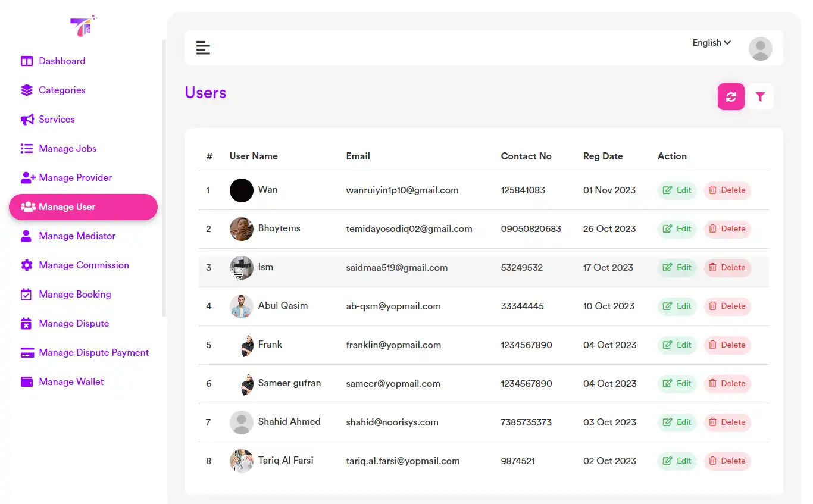Select the Manage Provider add-user icon
The height and width of the screenshot is (504, 813).
[x=27, y=177]
